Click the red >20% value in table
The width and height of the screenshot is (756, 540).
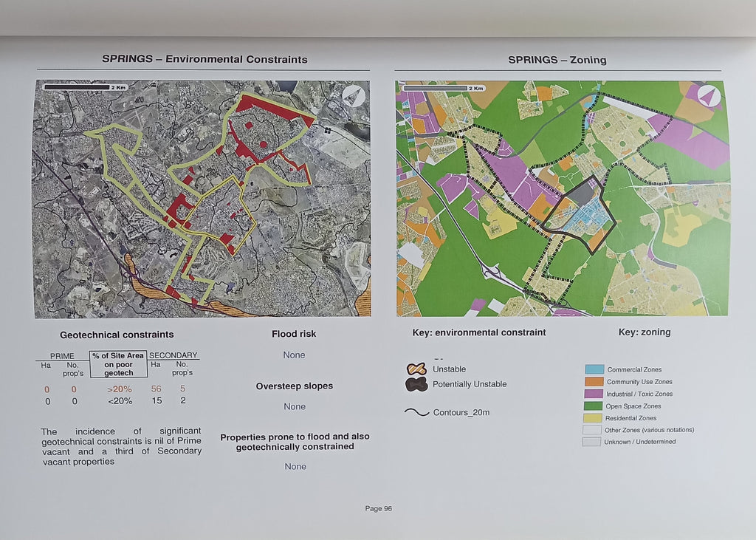[x=119, y=389]
